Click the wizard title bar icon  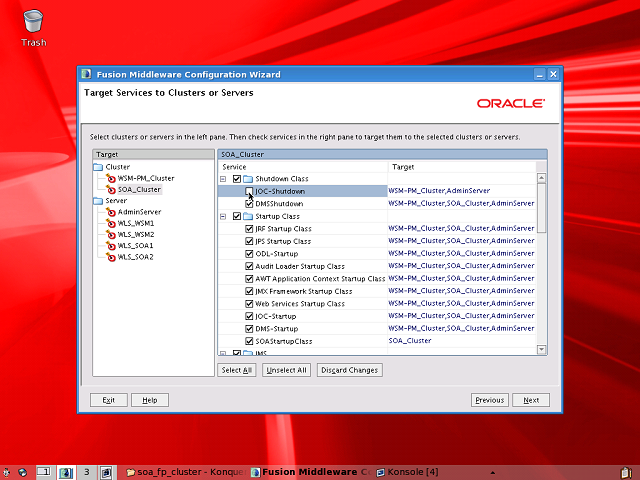86,74
